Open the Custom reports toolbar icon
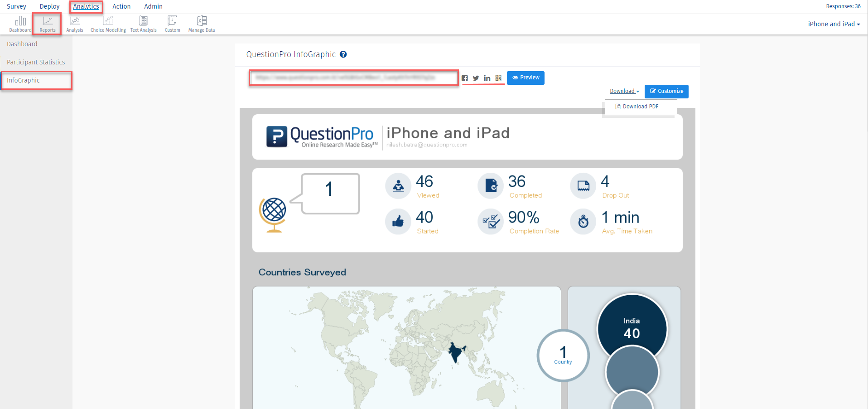Image resolution: width=868 pixels, height=409 pixels. (172, 24)
